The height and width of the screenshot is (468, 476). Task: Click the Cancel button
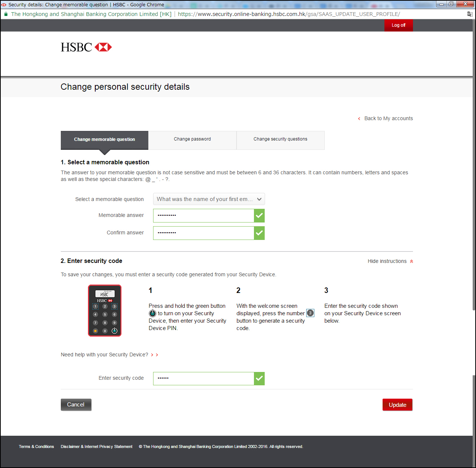tap(76, 405)
